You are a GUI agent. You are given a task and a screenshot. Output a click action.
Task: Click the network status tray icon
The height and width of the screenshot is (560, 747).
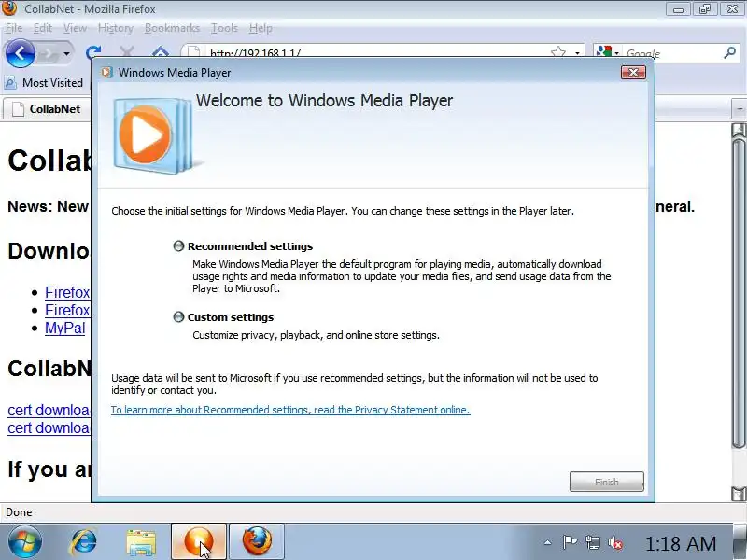click(x=593, y=543)
